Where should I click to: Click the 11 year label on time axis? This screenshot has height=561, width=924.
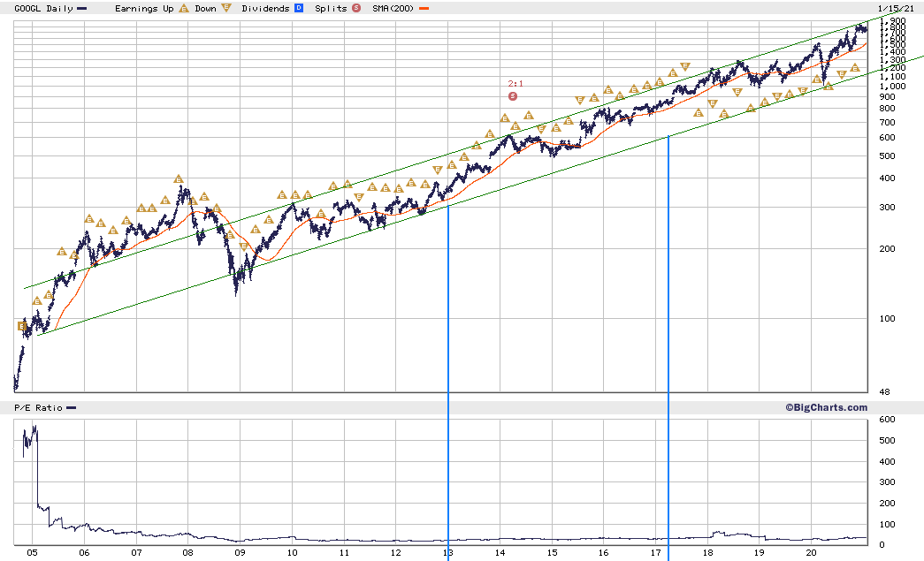coord(344,552)
